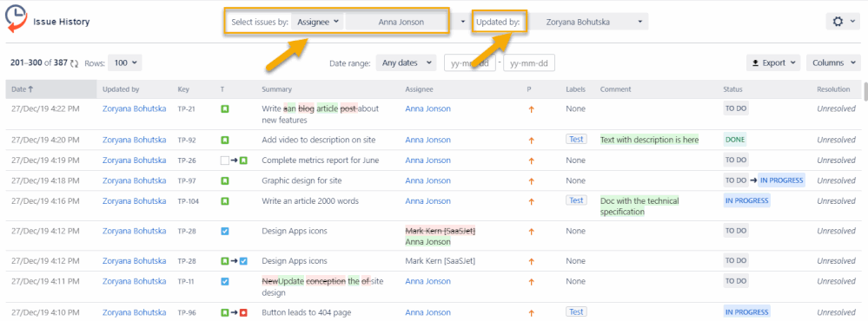
Task: Click the end date yy-mm-dd field
Action: (x=528, y=63)
